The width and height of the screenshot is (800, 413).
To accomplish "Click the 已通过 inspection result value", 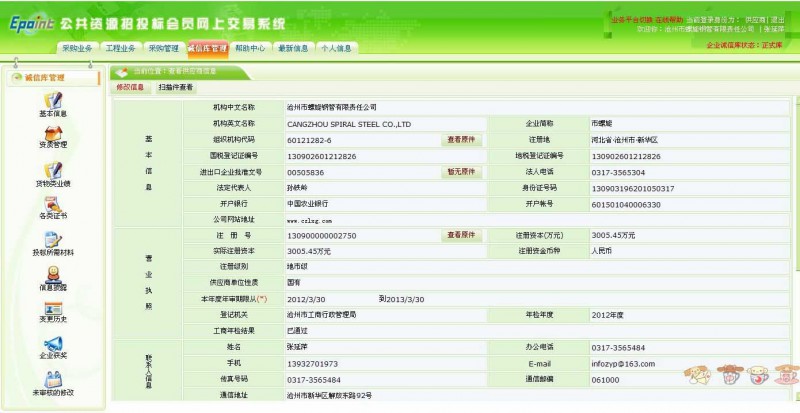I will click(297, 331).
